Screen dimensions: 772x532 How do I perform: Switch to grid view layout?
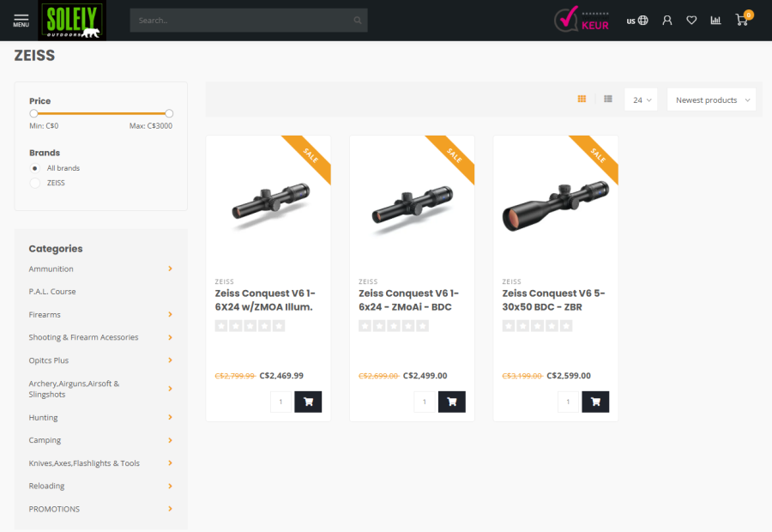[x=582, y=100]
